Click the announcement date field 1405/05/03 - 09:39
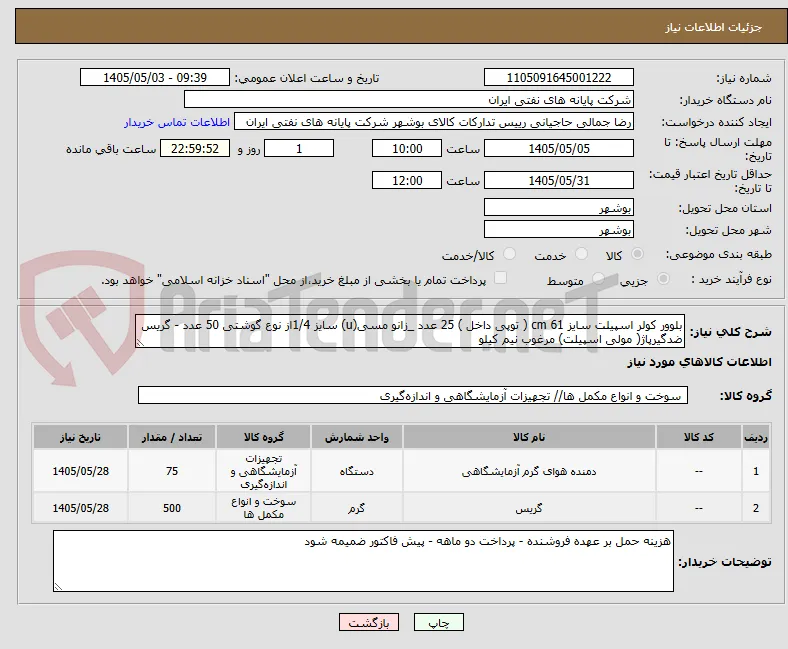 [155, 78]
